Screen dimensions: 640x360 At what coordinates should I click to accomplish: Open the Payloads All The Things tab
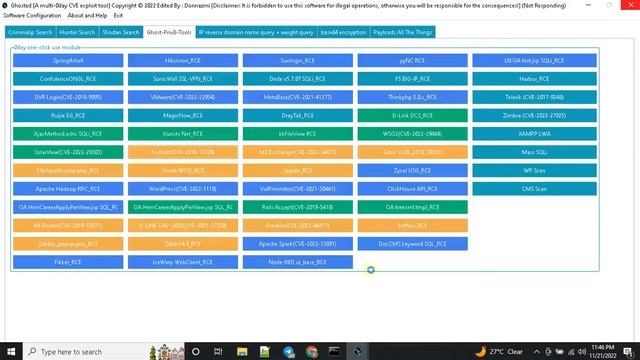(402, 32)
